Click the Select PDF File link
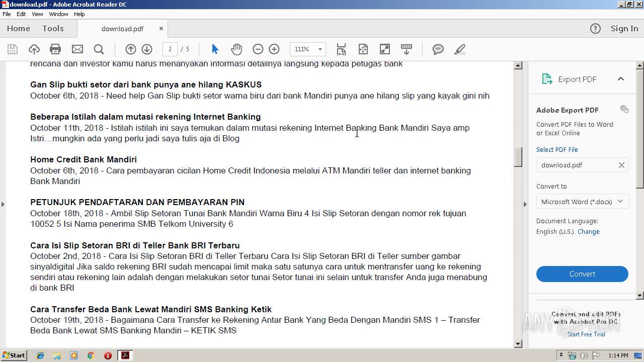The height and width of the screenshot is (362, 644). [557, 149]
